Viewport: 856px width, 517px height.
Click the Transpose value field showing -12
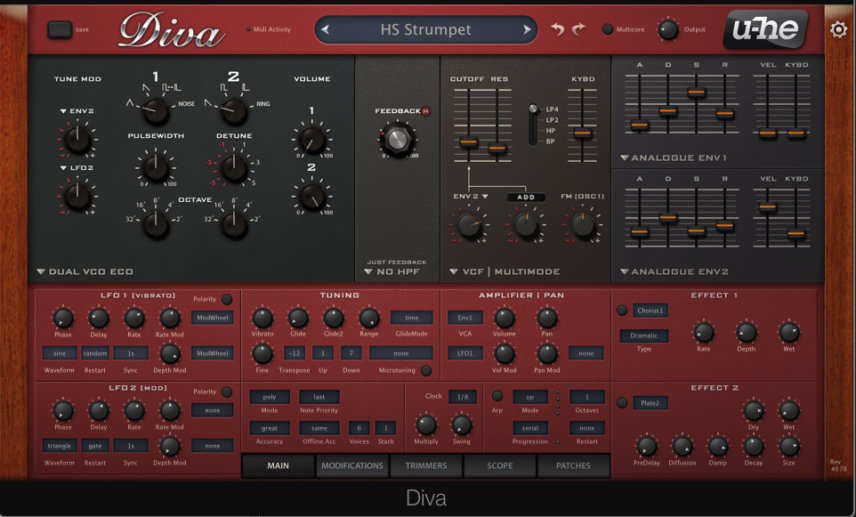coord(294,353)
